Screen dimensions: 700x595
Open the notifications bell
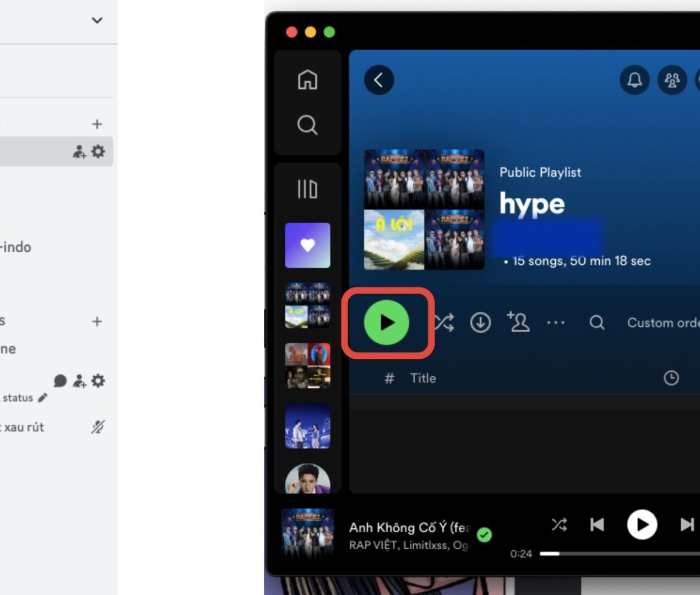click(x=633, y=80)
